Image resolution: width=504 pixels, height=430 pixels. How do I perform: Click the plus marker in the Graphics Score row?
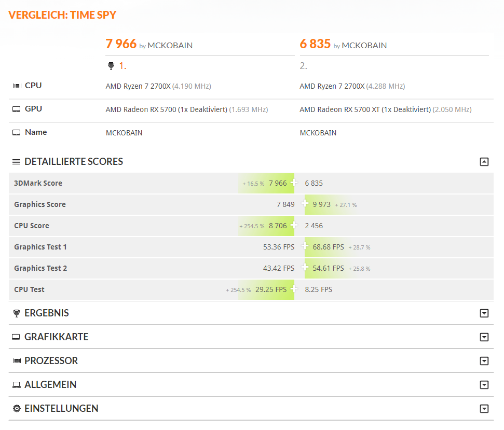point(305,203)
